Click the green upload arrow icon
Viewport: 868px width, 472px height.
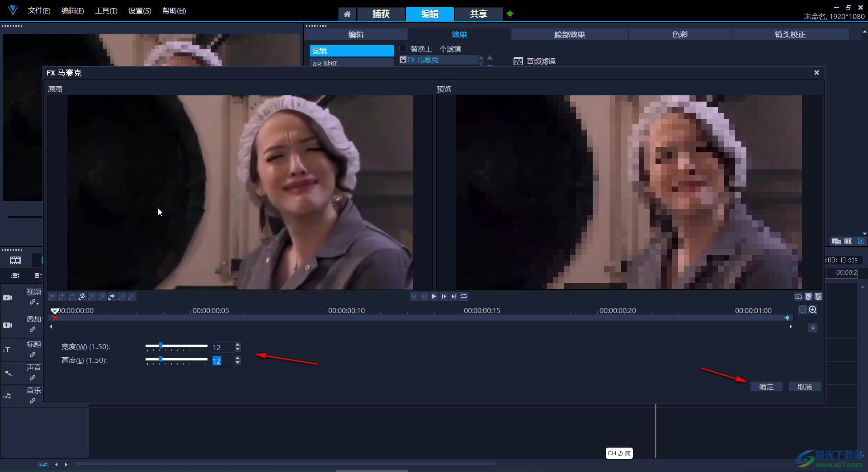coord(510,14)
